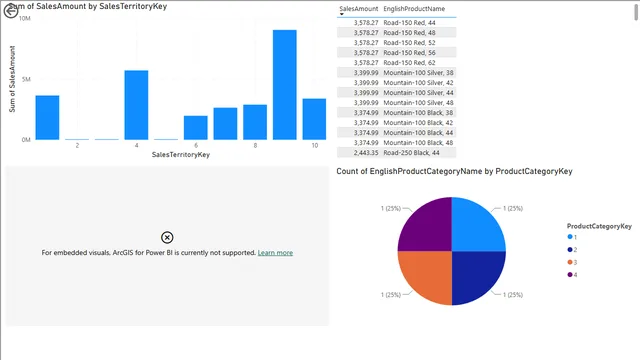
Task: Click the row Mountain-100 Silver, 44
Action: pyautogui.click(x=396, y=93)
